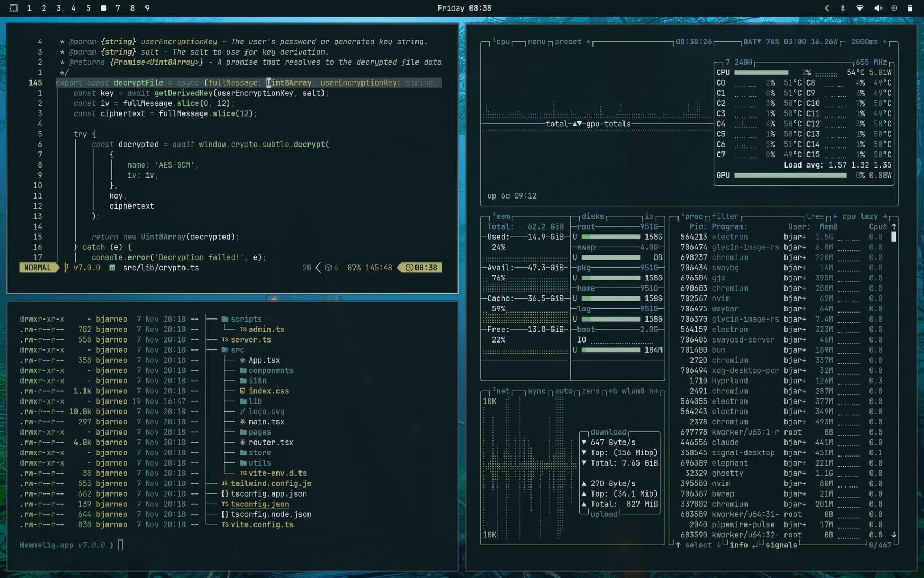Unmute audio via the muted speaker icon
The height and width of the screenshot is (578, 924).
click(878, 8)
